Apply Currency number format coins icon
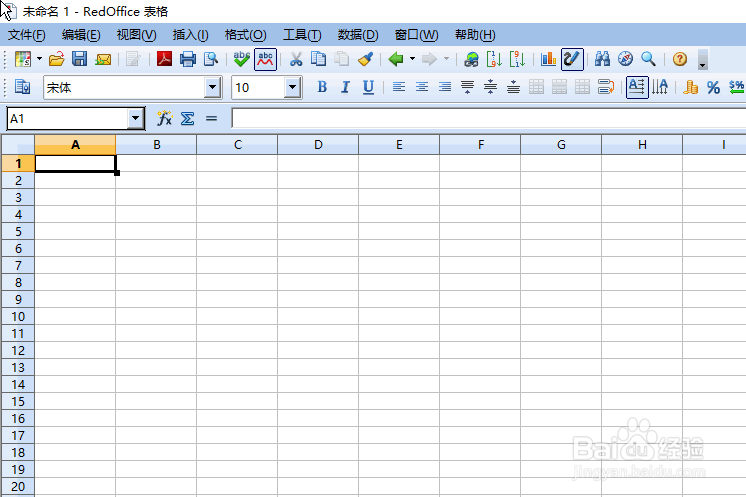The height and width of the screenshot is (497, 746). coord(690,87)
